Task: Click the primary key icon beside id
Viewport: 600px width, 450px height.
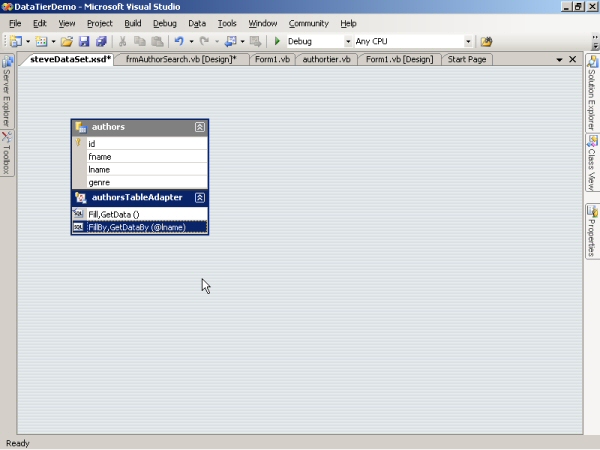Action: [78, 143]
